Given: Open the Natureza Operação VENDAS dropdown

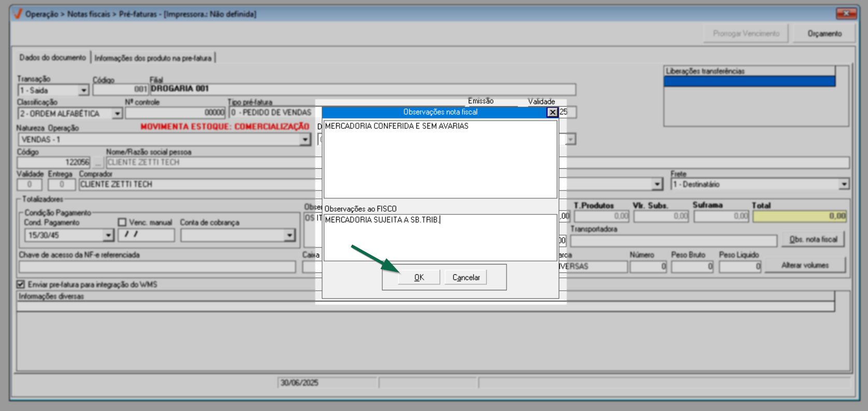Looking at the screenshot, I should click(x=305, y=139).
